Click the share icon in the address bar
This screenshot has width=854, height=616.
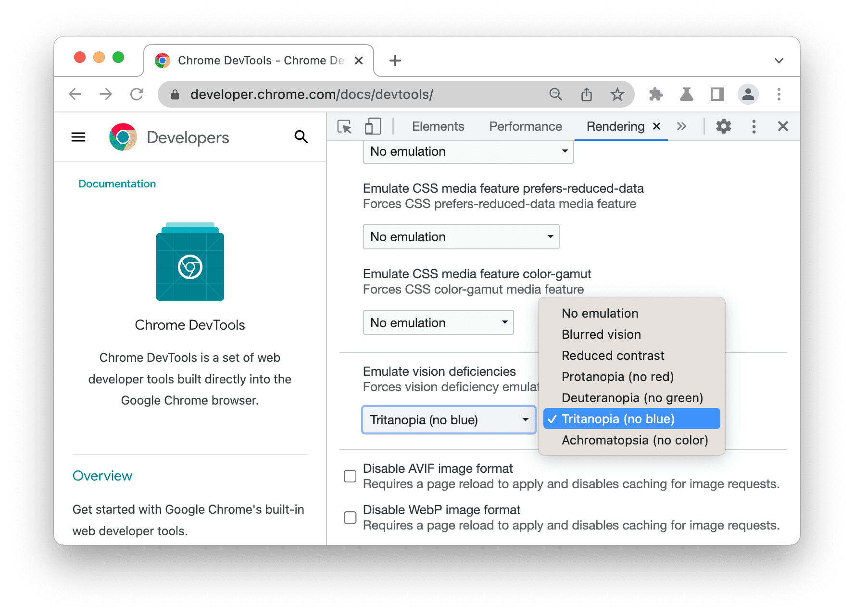tap(586, 94)
